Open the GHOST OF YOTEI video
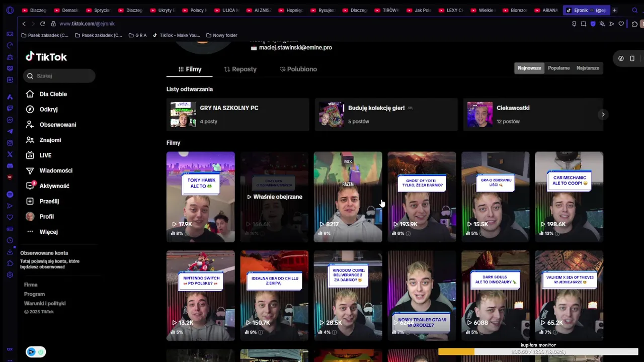 point(422,197)
